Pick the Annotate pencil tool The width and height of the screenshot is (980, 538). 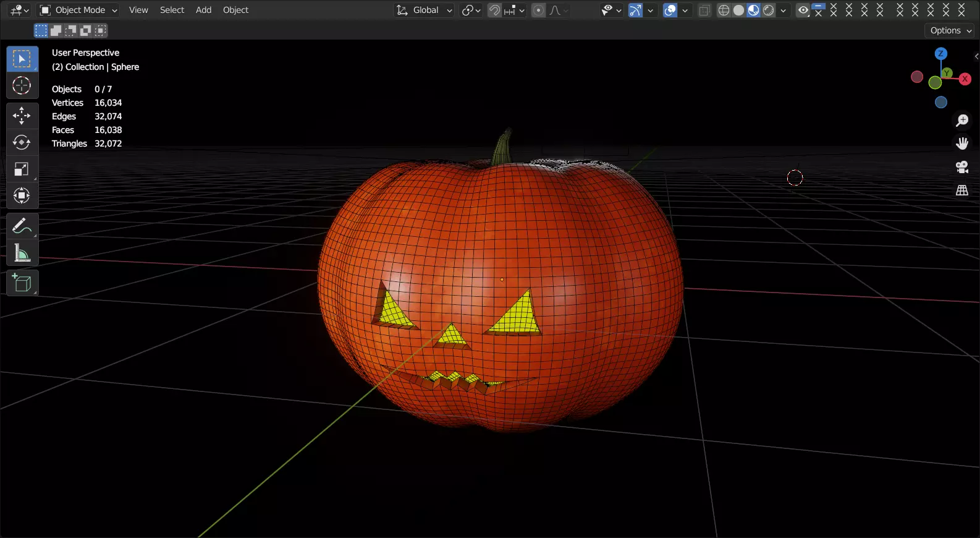pyautogui.click(x=22, y=226)
